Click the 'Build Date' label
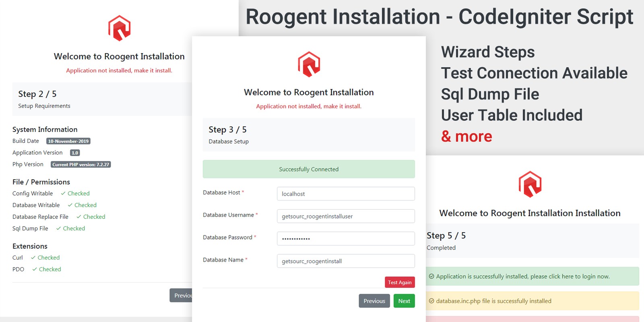Screen dimensions: 644x322 tap(26, 141)
